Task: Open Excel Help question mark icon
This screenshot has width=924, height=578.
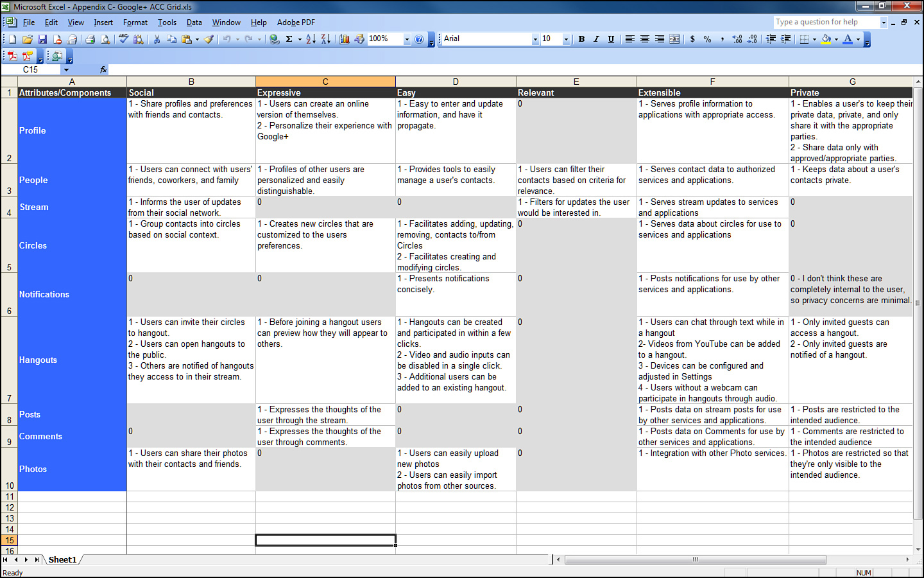Action: coord(419,39)
